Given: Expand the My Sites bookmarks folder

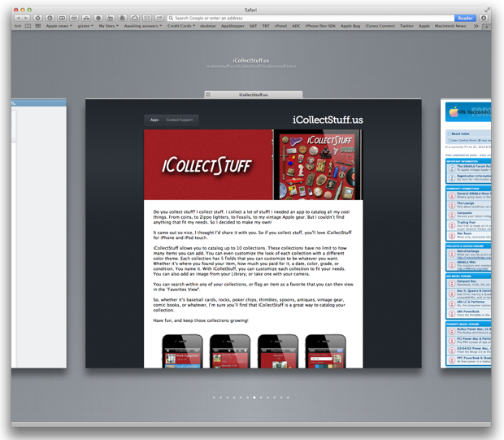Looking at the screenshot, I should [x=109, y=26].
